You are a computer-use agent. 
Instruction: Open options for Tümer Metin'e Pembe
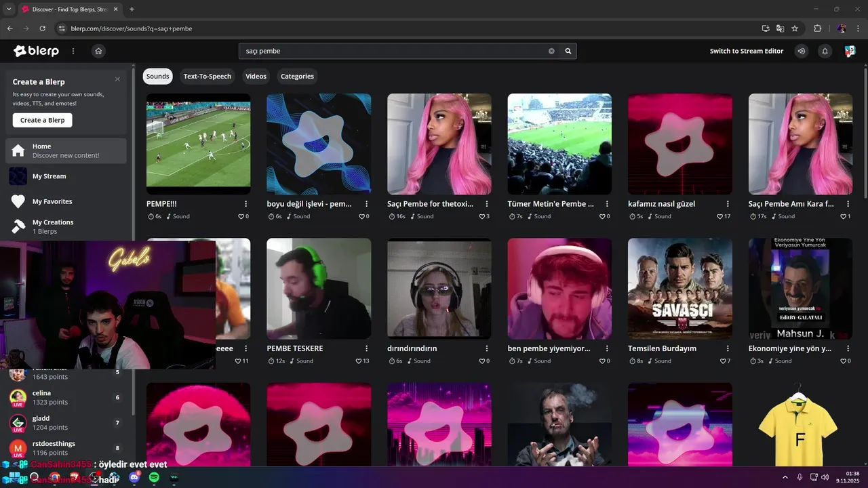(x=608, y=203)
